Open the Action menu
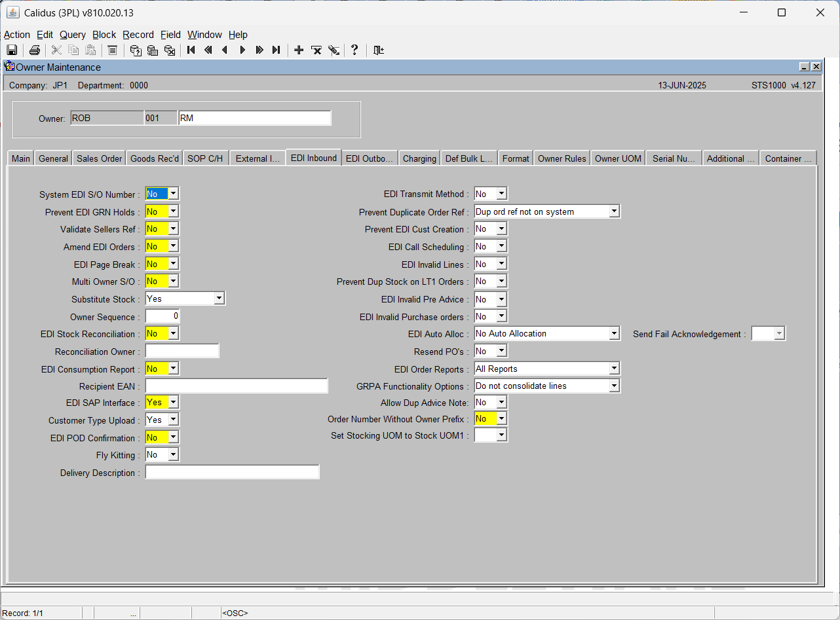The image size is (840, 620). click(x=17, y=35)
